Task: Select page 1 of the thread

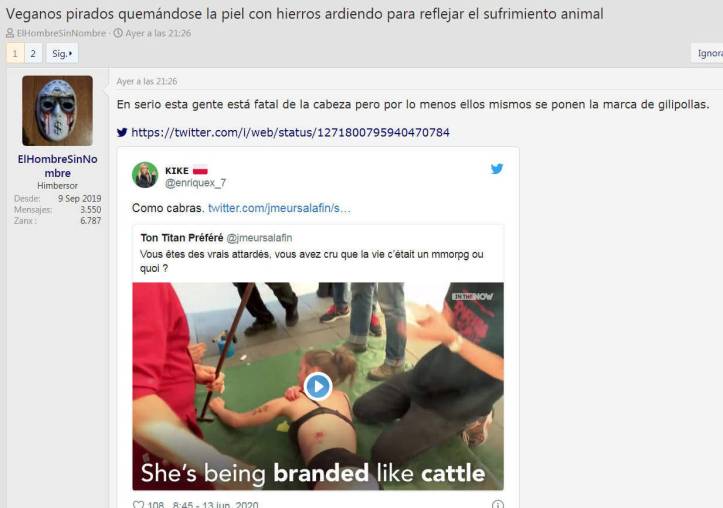Action: (15, 53)
